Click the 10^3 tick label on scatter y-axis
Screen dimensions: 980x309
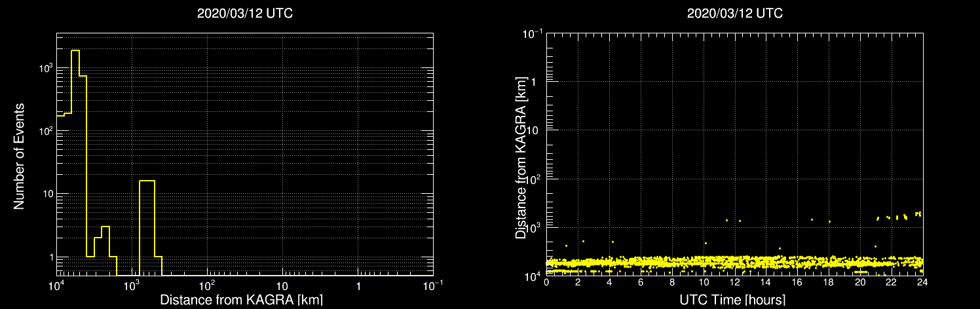tap(533, 227)
